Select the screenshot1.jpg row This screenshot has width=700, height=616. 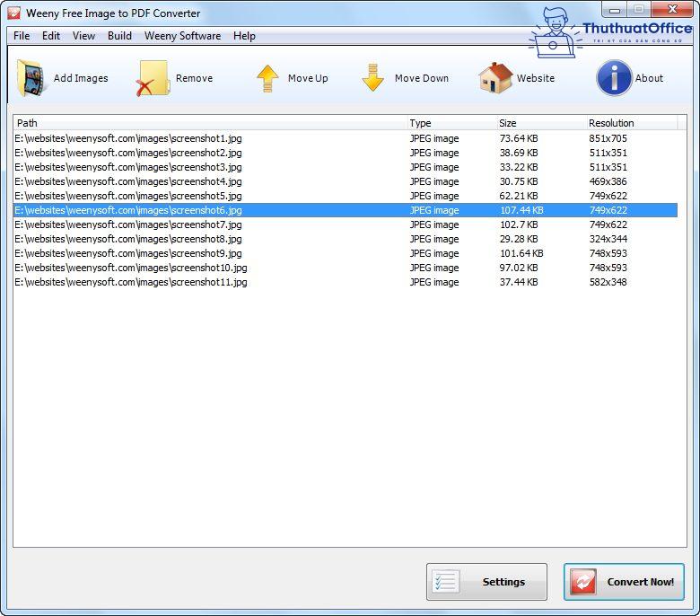tap(346, 138)
